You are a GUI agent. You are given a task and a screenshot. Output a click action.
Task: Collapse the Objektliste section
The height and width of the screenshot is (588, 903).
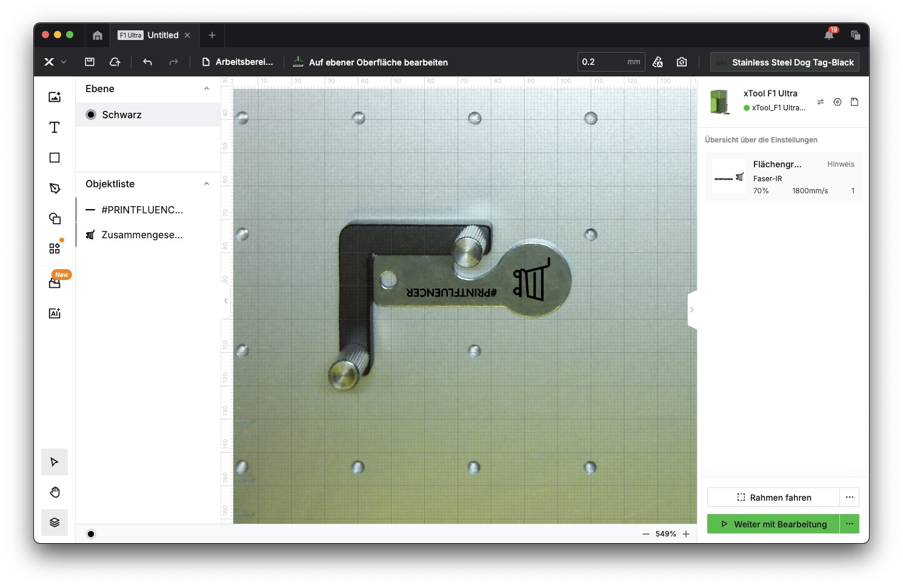(207, 184)
